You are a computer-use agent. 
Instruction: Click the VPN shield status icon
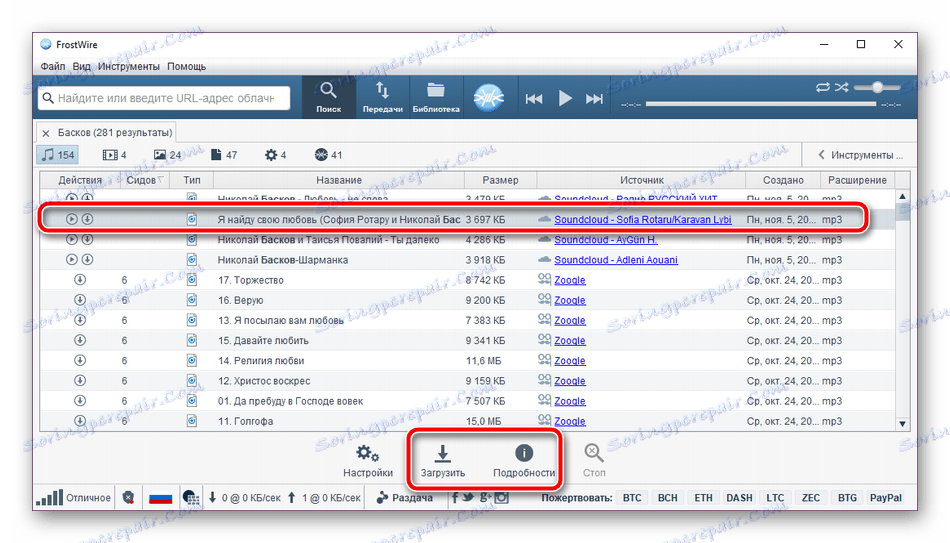[x=128, y=498]
